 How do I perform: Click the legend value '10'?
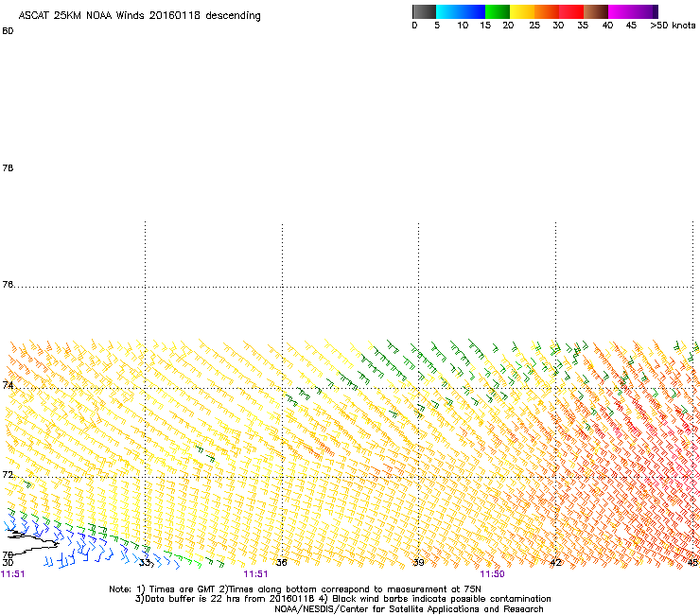(x=463, y=26)
